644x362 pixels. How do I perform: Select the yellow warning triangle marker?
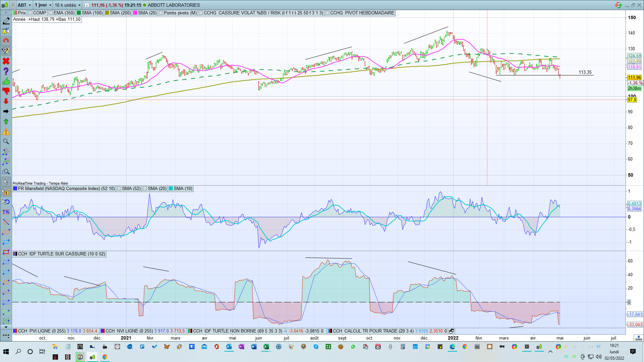tap(6, 132)
